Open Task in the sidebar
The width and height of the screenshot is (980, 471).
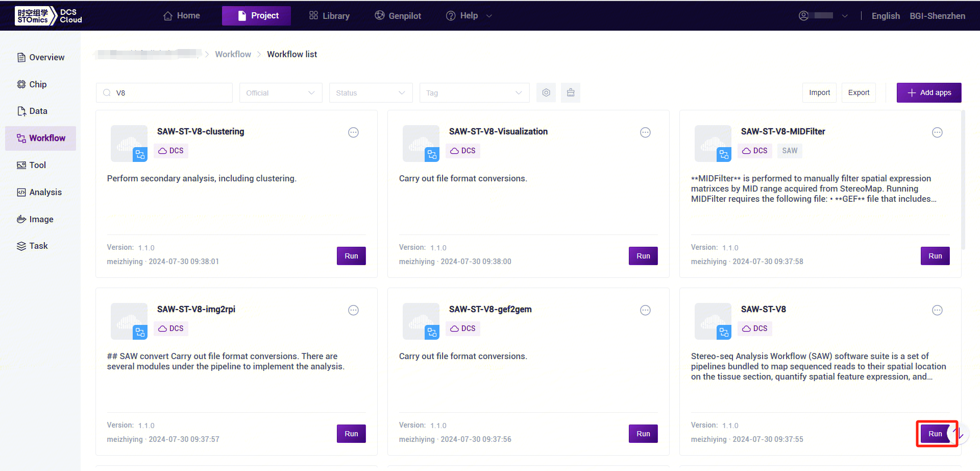tap(41, 246)
